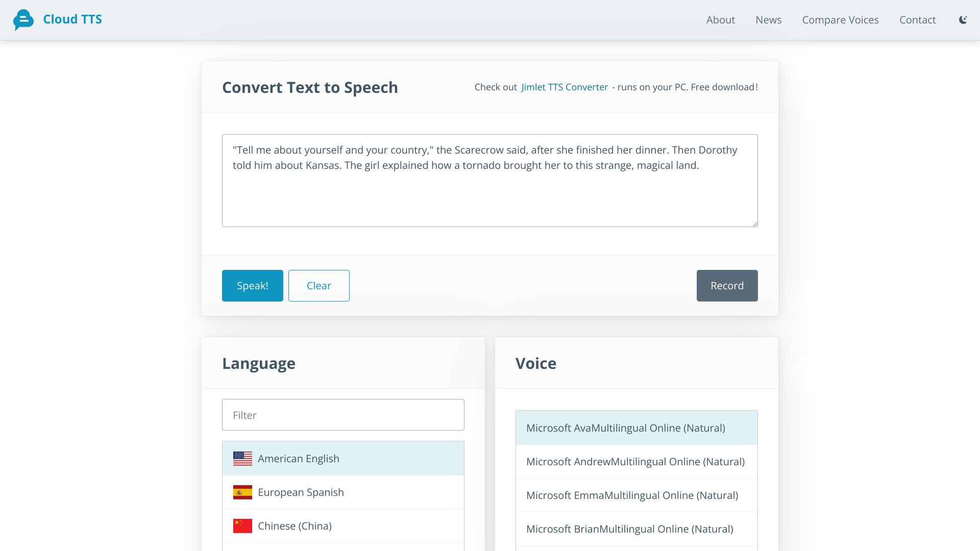Open the About page
The height and width of the screenshot is (551, 980).
coord(721,20)
